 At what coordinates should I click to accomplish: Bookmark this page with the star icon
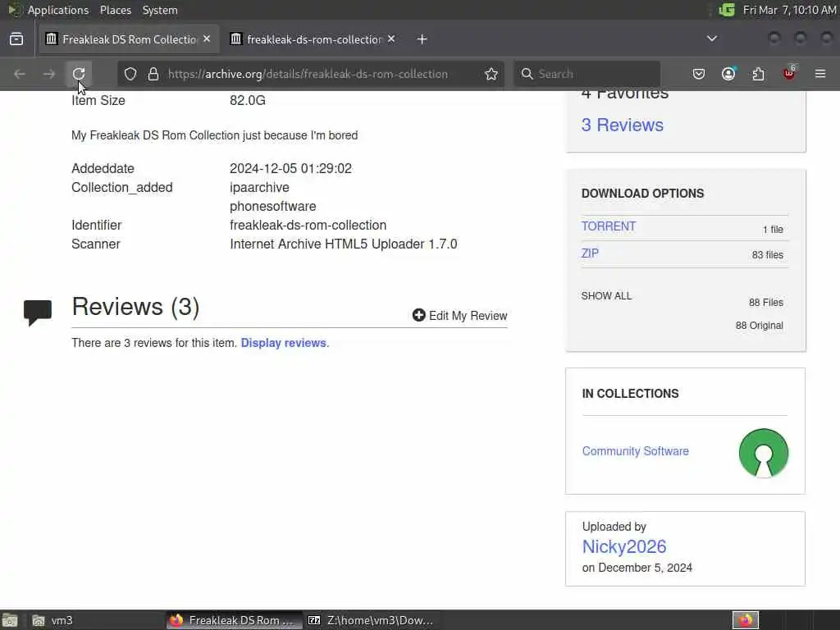[491, 74]
